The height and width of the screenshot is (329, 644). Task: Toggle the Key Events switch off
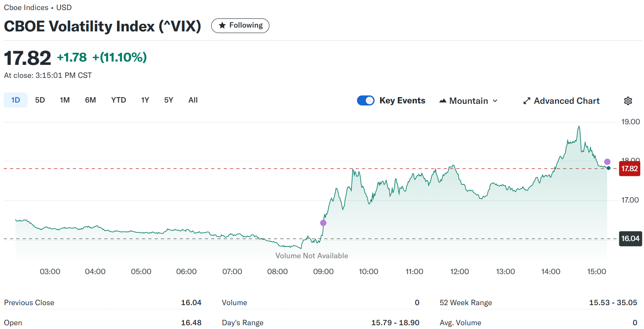pyautogui.click(x=365, y=100)
